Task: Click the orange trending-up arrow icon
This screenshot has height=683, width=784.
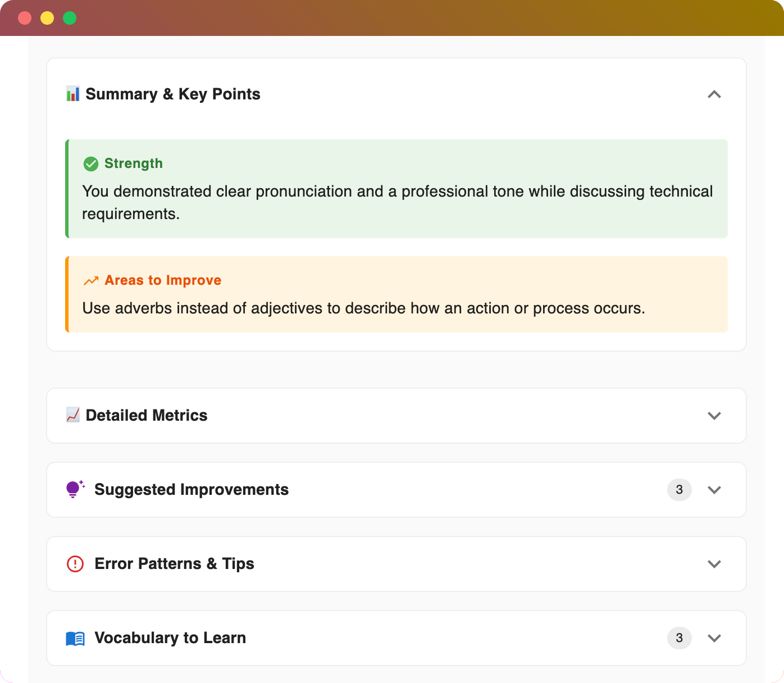Action: click(91, 281)
